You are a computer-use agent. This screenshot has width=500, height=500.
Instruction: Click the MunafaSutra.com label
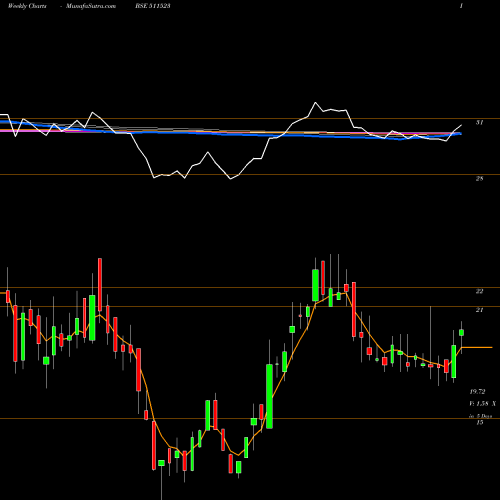pyautogui.click(x=91, y=6)
